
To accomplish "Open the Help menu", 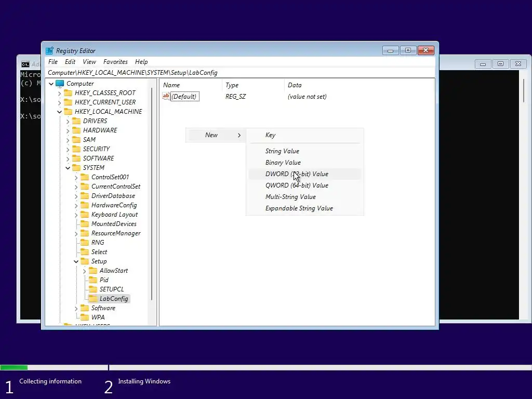I will coord(141,62).
